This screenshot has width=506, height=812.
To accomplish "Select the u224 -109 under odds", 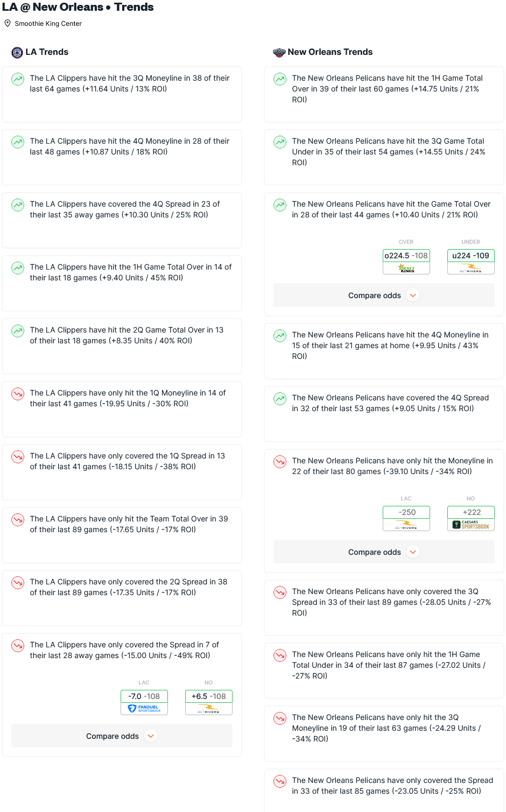I will [471, 256].
